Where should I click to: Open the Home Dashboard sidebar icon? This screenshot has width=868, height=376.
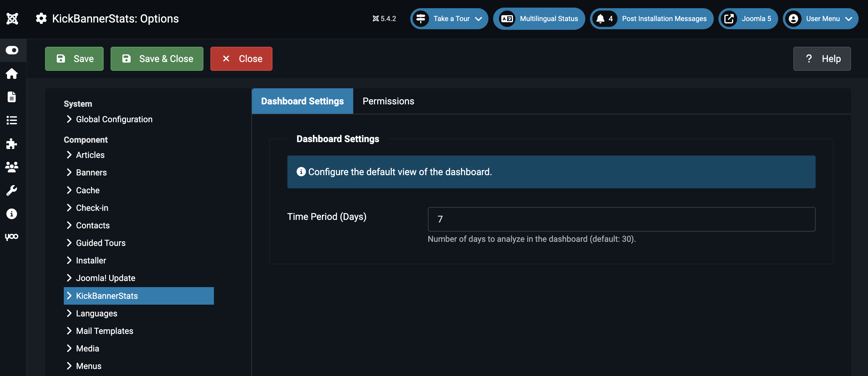click(x=12, y=74)
